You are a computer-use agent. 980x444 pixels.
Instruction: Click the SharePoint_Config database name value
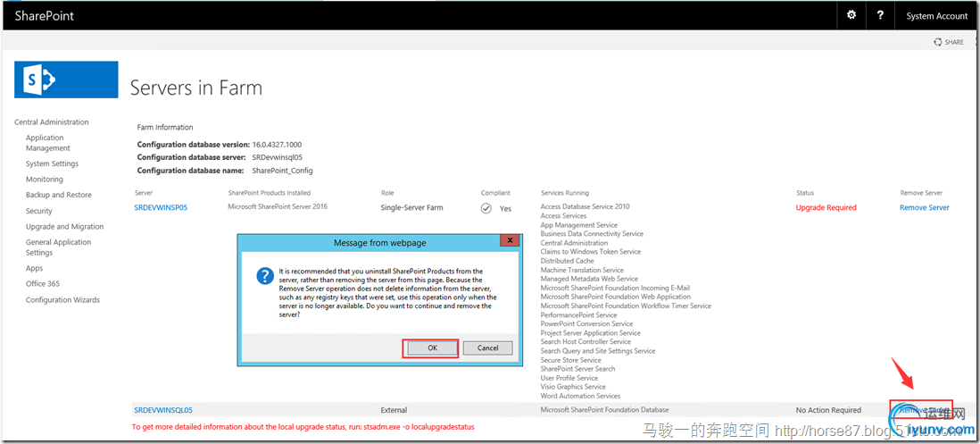[x=282, y=170]
